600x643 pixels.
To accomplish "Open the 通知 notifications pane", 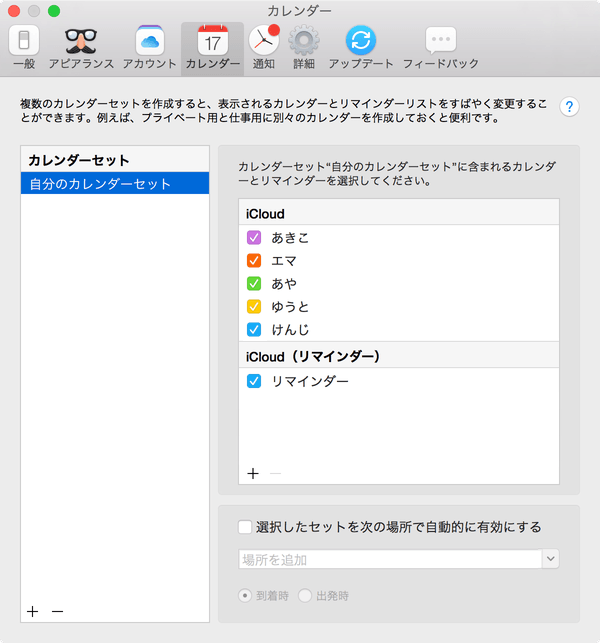I will 264,47.
